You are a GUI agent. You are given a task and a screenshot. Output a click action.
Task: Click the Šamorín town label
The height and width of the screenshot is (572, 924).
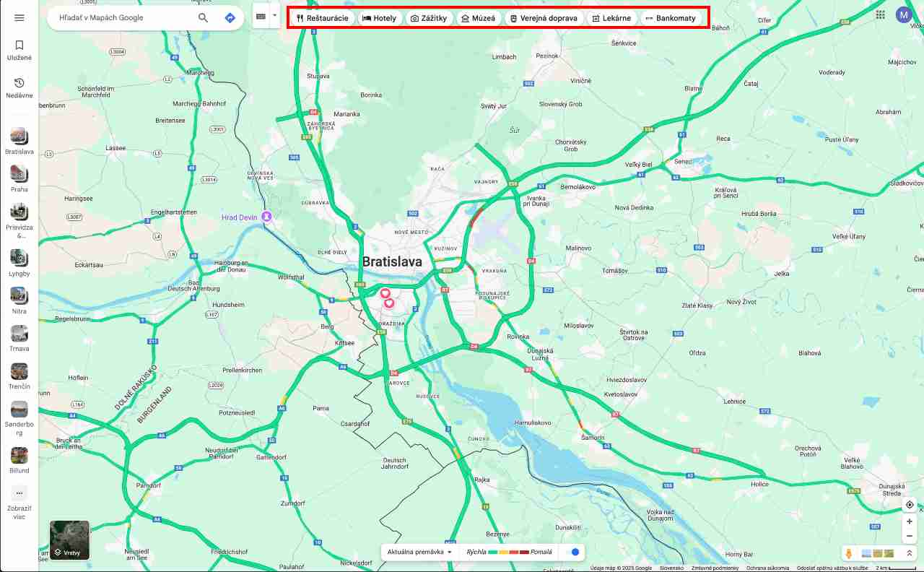tap(593, 437)
